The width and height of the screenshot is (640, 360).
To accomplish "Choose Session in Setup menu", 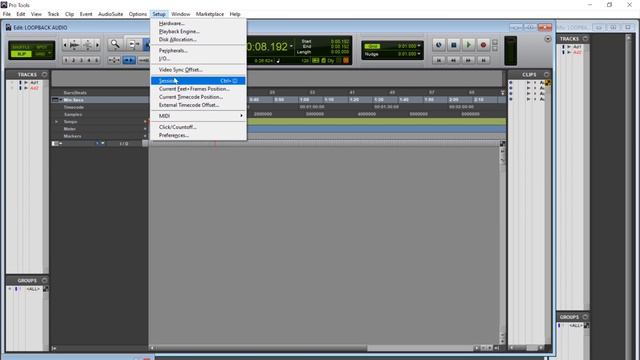I will (198, 81).
